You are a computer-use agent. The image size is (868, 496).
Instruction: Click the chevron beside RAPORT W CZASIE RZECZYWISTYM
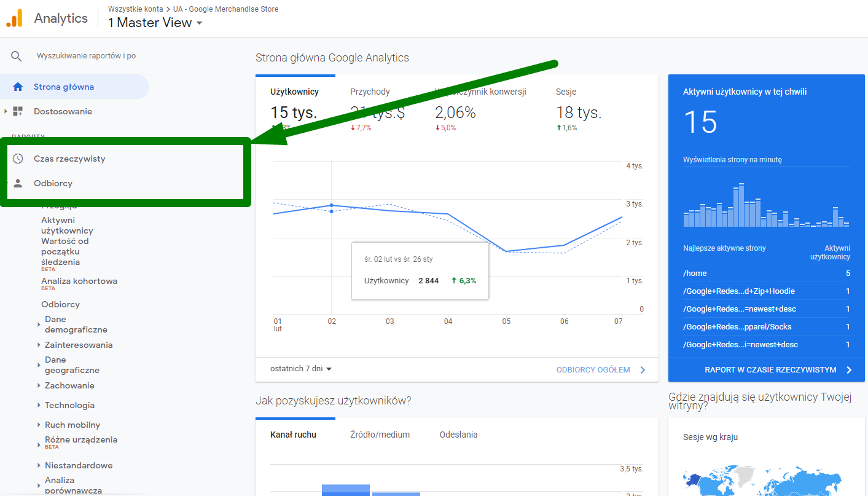pyautogui.click(x=849, y=370)
